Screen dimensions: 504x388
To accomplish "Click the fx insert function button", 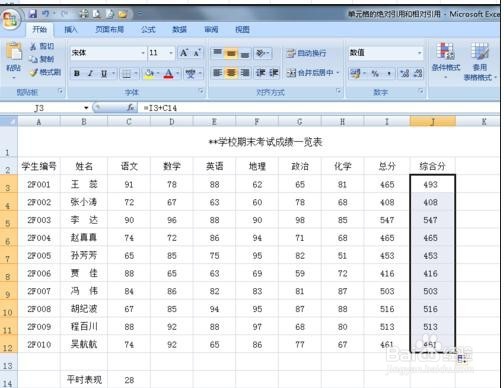I will coord(130,108).
